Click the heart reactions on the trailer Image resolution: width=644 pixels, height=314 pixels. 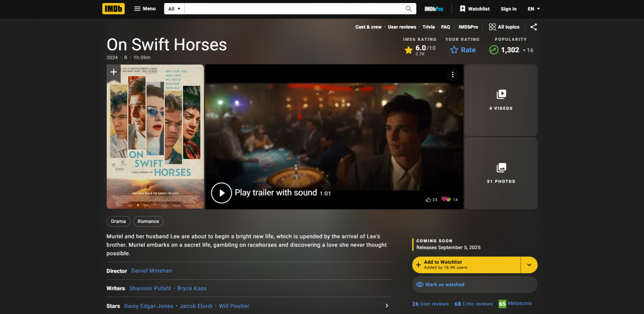pos(449,200)
